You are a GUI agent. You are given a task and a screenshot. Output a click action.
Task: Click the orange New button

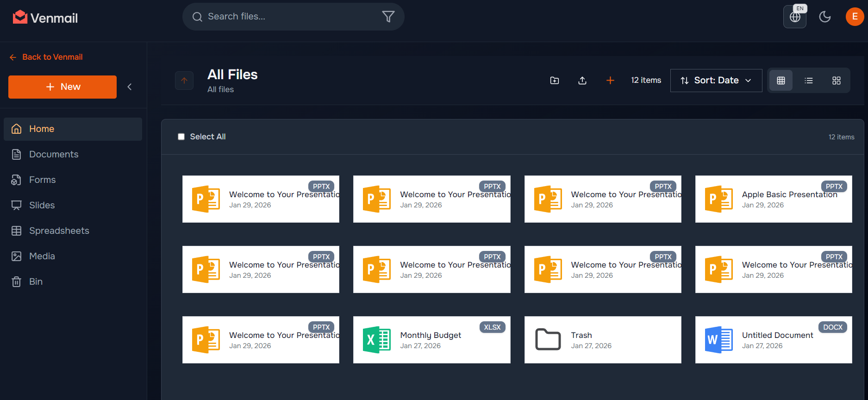[62, 87]
